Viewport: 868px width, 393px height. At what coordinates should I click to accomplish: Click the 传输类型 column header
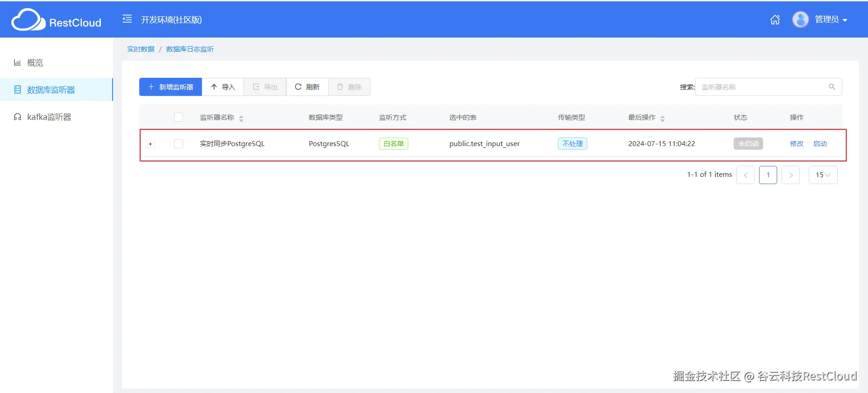571,118
